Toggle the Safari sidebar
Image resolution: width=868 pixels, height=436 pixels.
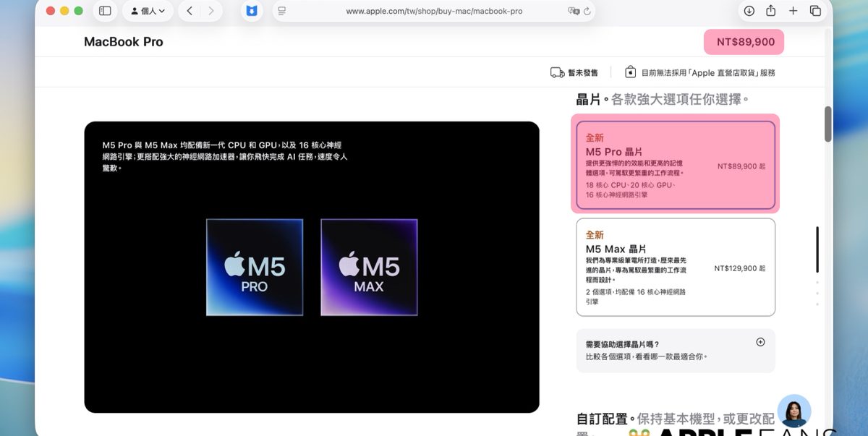[105, 11]
